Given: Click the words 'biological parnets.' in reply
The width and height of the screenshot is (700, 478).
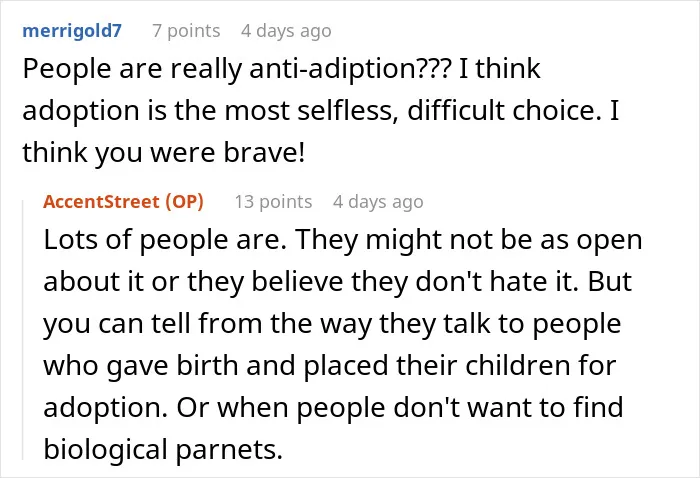Looking at the screenshot, I should click(163, 449).
